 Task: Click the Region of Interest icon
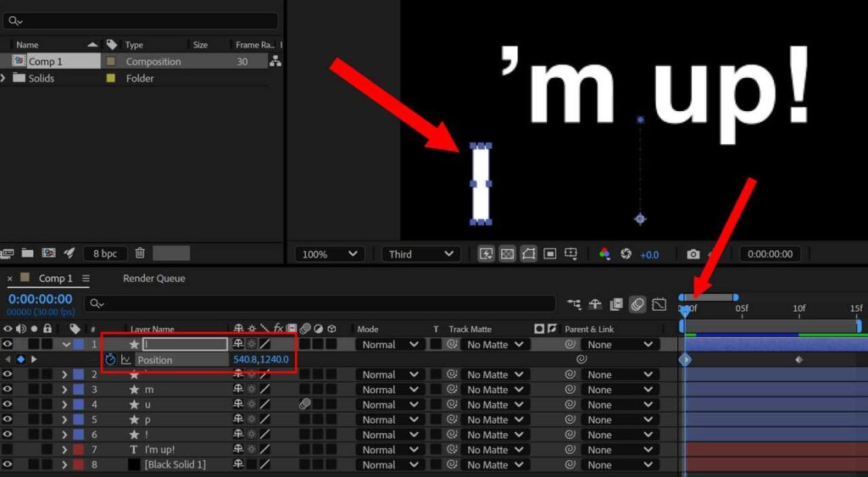pos(549,254)
